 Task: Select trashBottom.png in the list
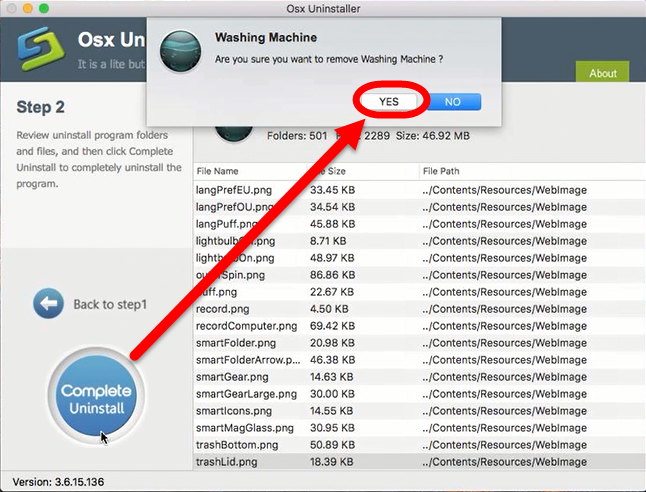tap(236, 445)
